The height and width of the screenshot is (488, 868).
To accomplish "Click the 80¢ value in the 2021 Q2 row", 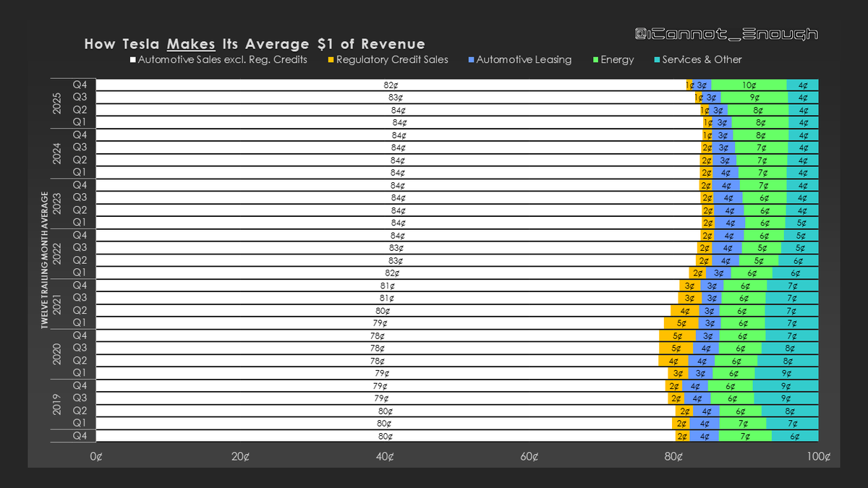I will [383, 311].
